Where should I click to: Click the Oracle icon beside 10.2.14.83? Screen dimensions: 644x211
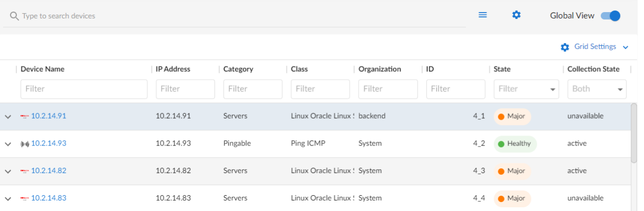pyautogui.click(x=24, y=198)
